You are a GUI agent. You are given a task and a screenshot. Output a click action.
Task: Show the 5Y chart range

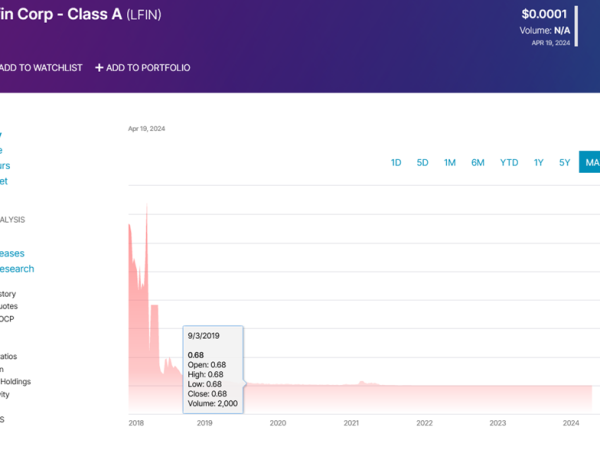[565, 163]
